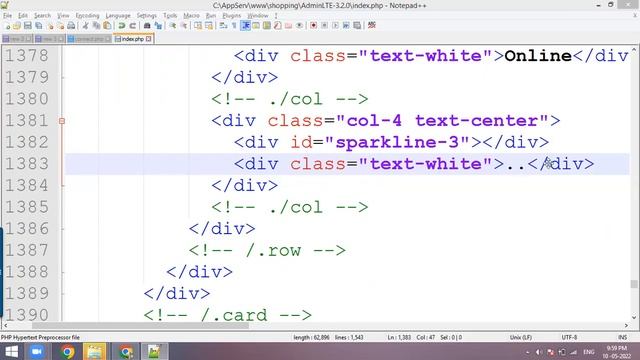Click the Stop macro recording icon
The width and height of the screenshot is (640, 360).
click(x=324, y=26)
